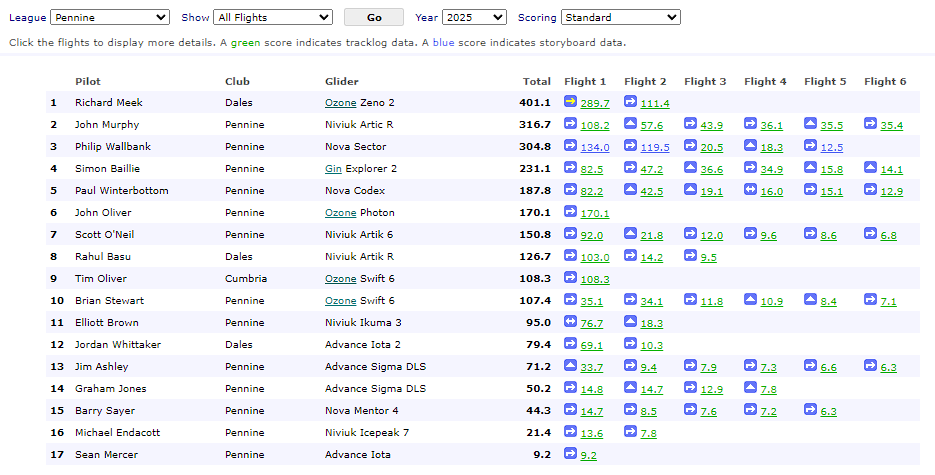Open John Murphy's 35.4 flight 6 score
The width and height of the screenshot is (935, 475).
(891, 126)
